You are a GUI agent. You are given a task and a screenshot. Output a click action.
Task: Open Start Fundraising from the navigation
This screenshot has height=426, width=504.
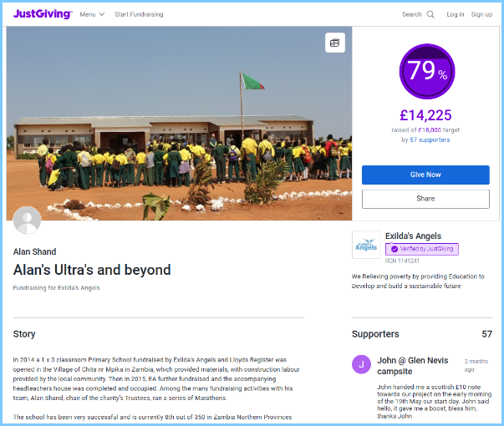[x=139, y=14]
